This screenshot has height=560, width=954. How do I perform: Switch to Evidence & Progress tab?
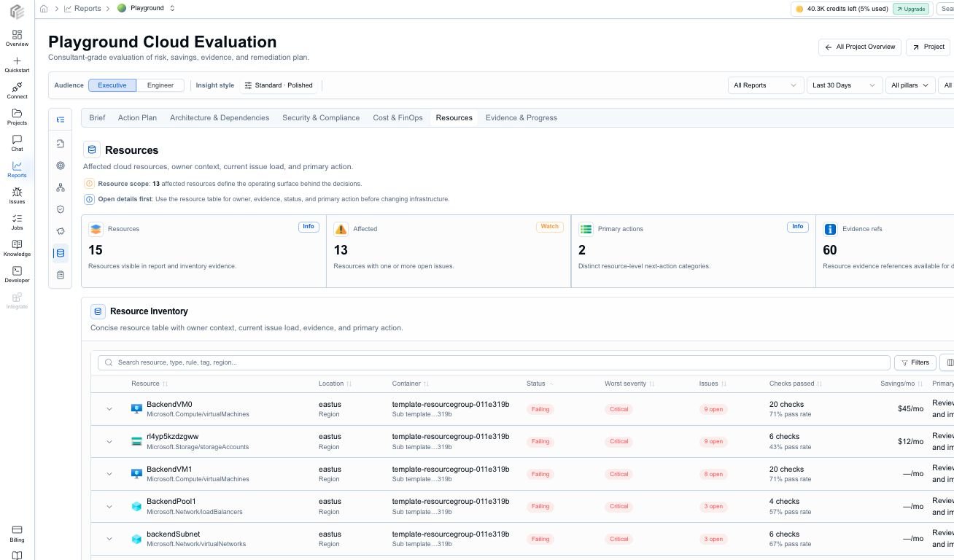point(521,117)
